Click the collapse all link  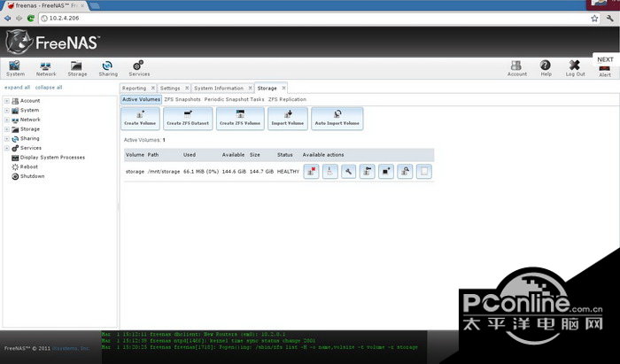click(49, 88)
